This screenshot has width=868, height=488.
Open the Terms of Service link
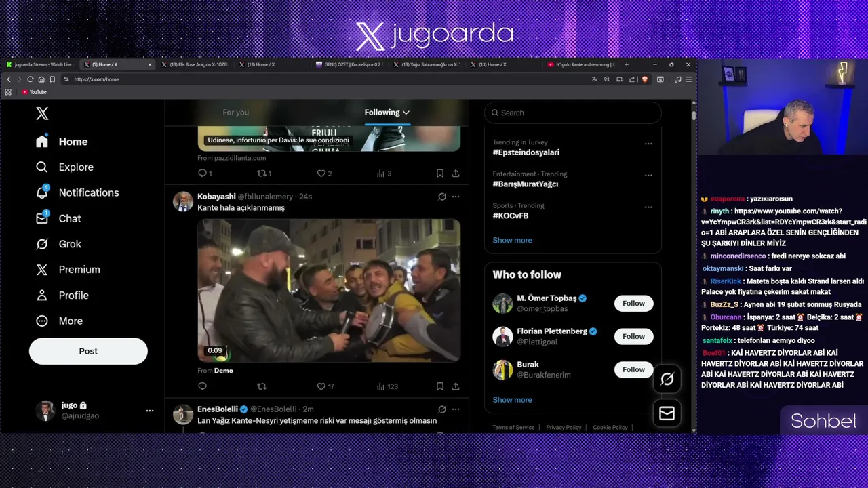coord(513,428)
